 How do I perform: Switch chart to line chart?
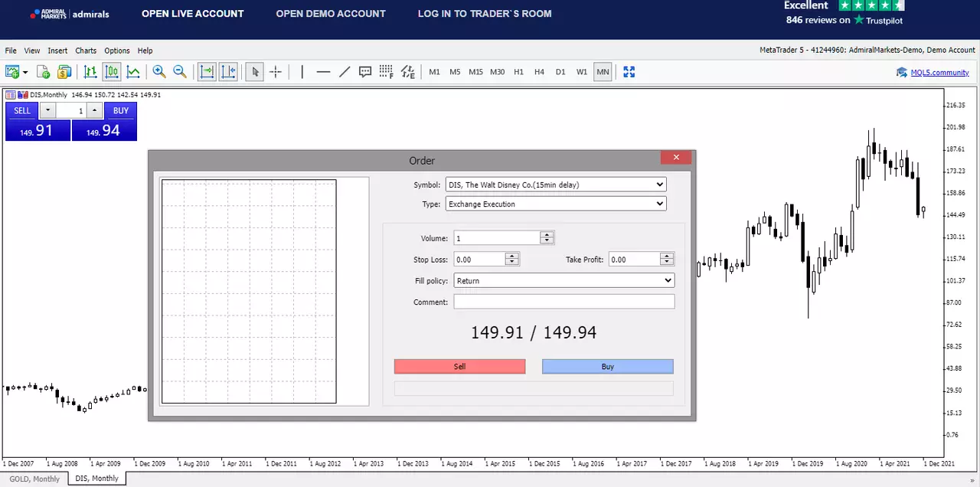(133, 72)
